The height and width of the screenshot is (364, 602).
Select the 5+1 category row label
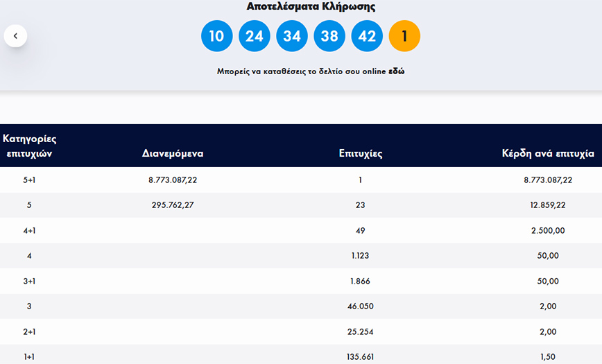coord(29,180)
